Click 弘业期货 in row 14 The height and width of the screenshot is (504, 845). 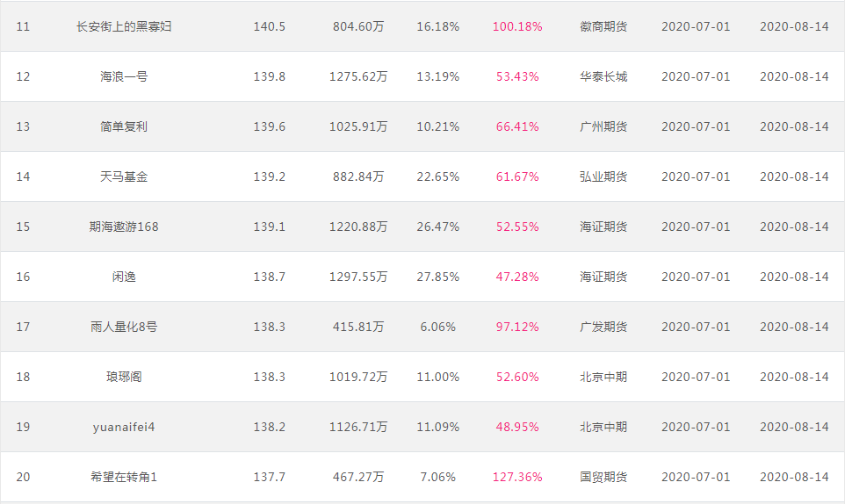click(x=603, y=176)
